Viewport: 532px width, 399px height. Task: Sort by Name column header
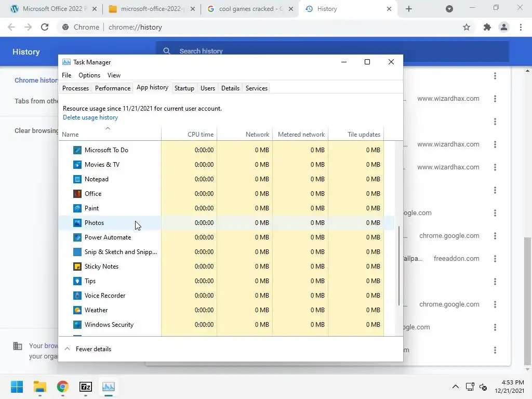tap(110, 135)
